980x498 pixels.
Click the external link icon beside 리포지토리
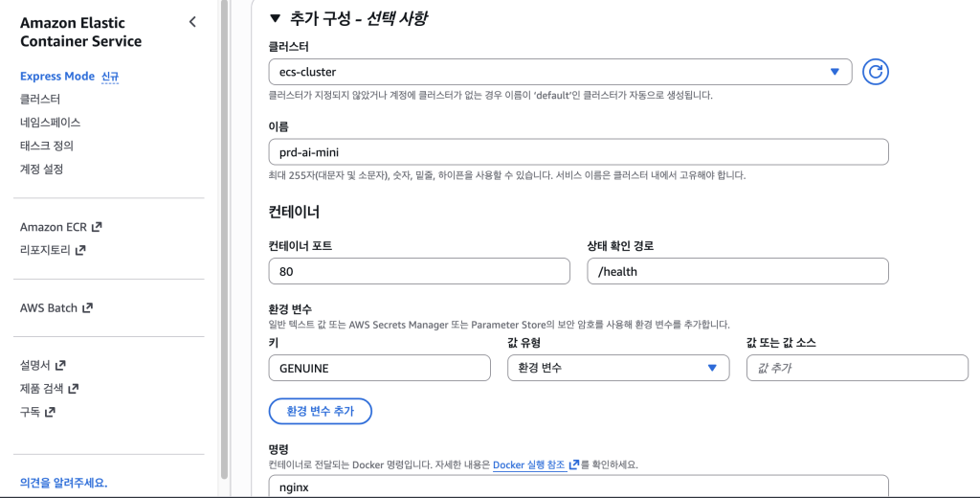coord(80,250)
